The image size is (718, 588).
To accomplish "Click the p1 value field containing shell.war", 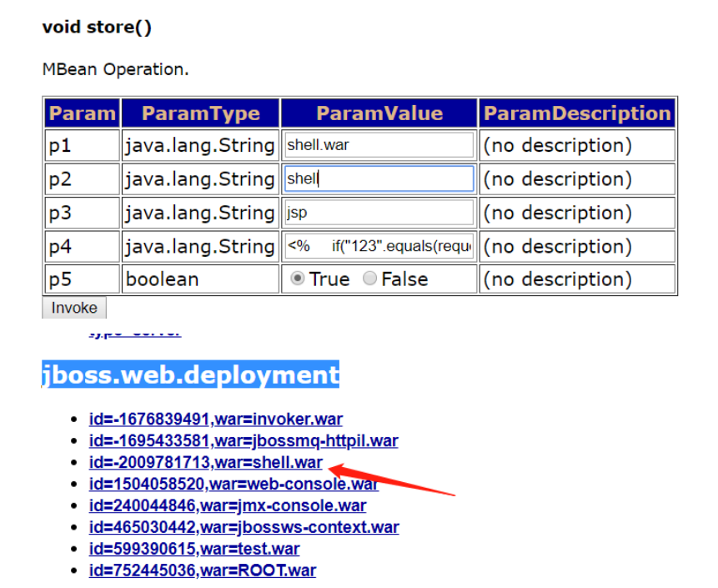I will point(379,145).
